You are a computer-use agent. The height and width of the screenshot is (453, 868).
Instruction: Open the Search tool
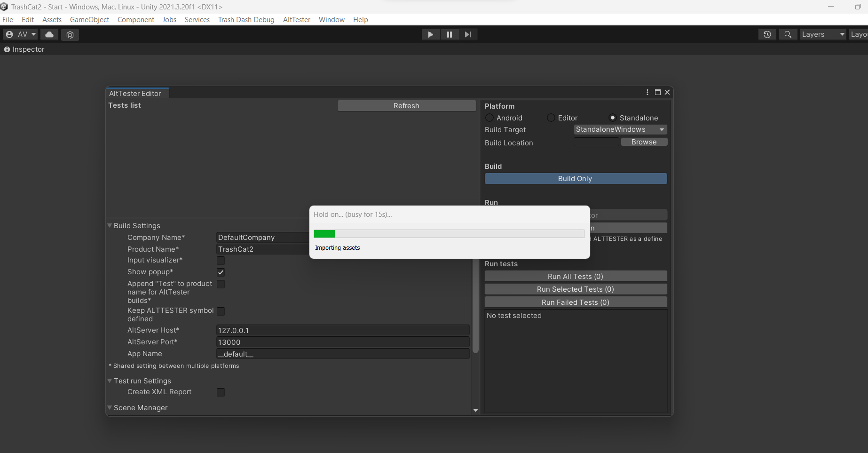click(x=788, y=34)
